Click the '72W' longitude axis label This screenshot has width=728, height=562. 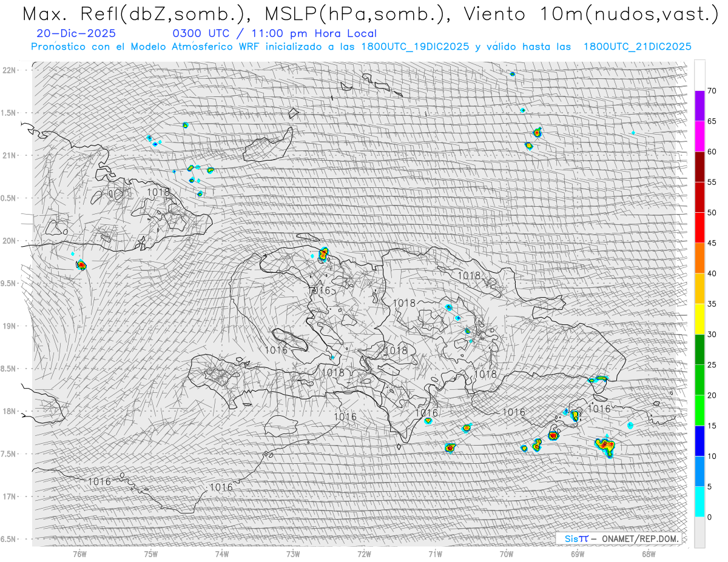pos(364,554)
